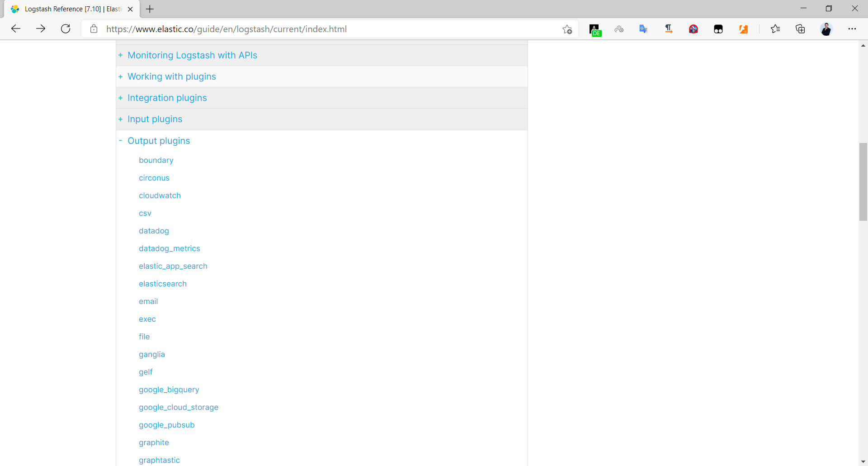The image size is (868, 466).
Task: Open the file output plugin
Action: 144,337
